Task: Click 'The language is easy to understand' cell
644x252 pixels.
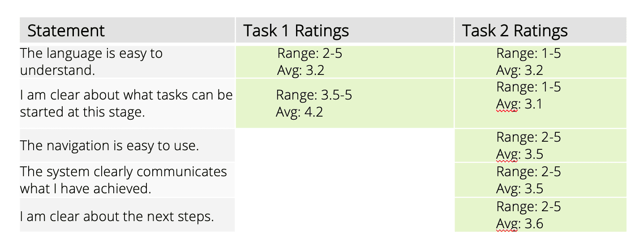Action: pos(127,61)
